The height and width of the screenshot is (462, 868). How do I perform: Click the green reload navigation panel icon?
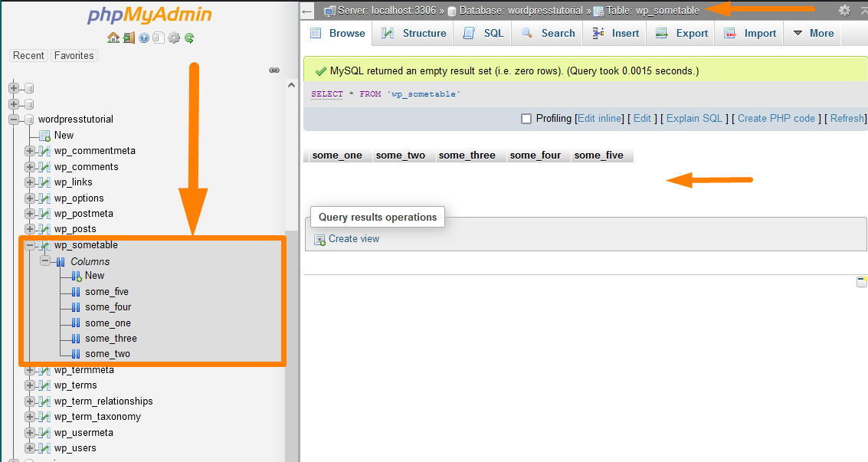pos(189,38)
